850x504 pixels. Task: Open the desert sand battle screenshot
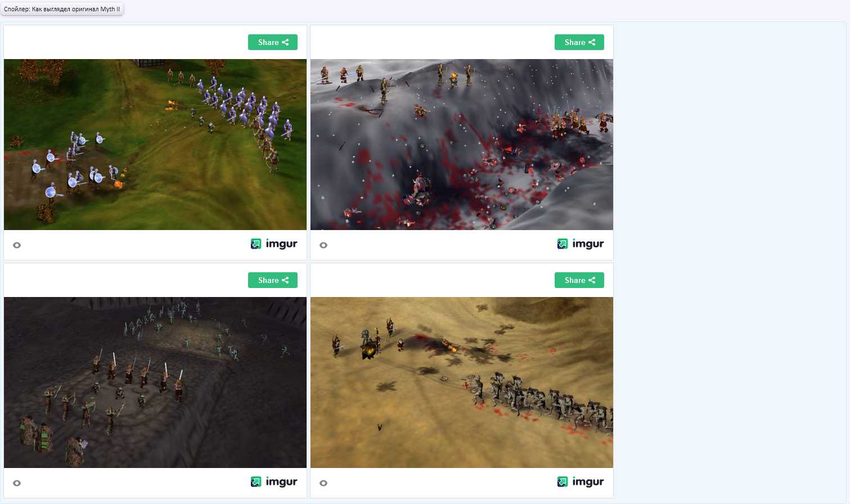pyautogui.click(x=462, y=382)
